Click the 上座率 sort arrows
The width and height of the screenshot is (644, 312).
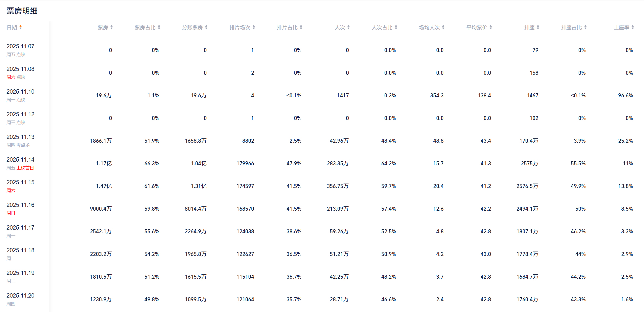(633, 27)
